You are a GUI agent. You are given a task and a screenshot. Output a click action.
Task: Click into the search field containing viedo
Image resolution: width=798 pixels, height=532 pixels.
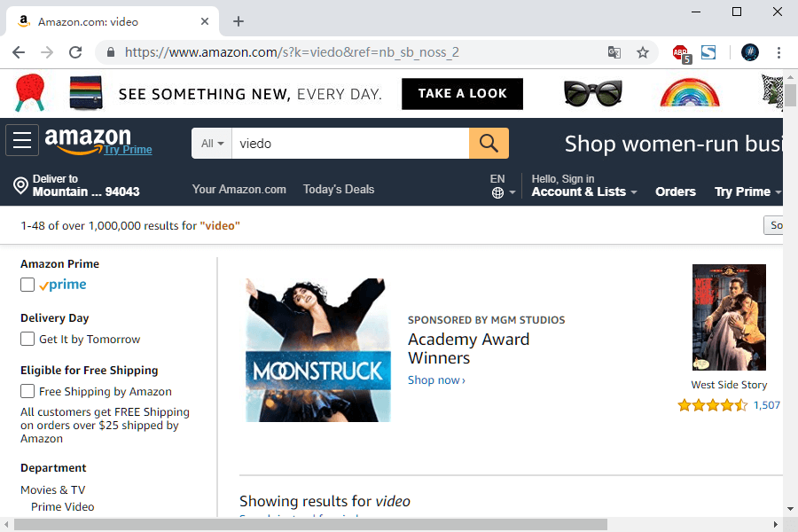click(x=350, y=143)
